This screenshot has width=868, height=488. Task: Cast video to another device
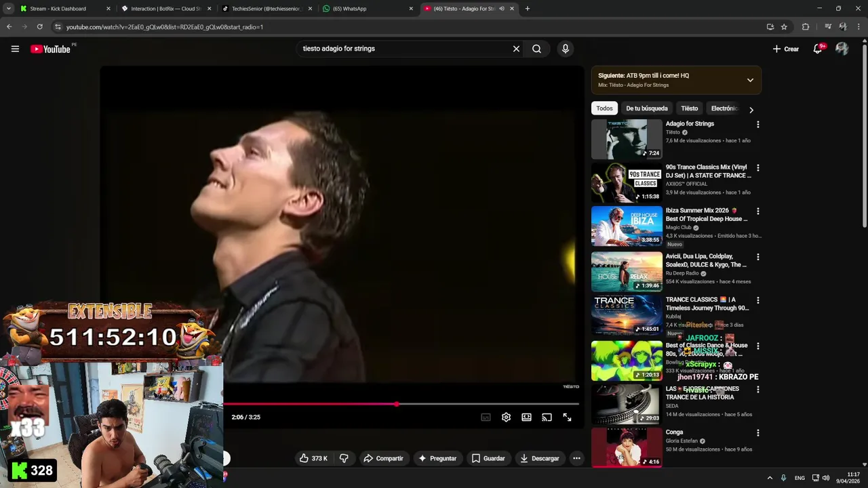point(547,418)
